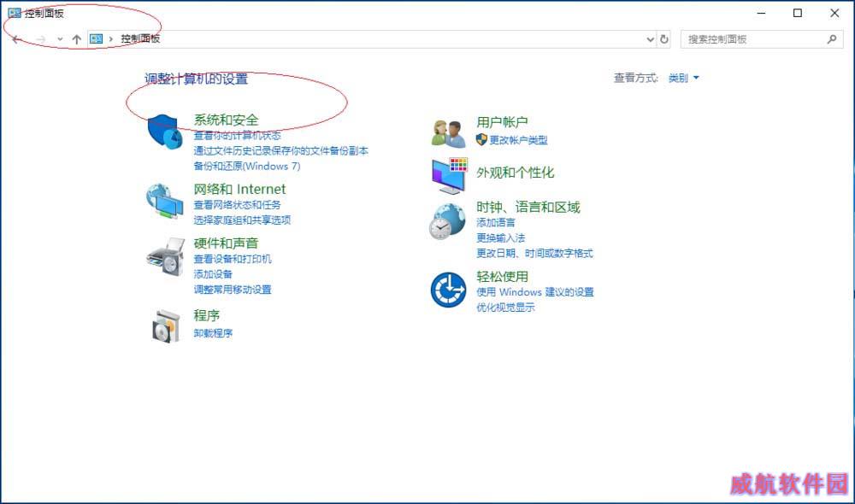Open 时钟、语言和区域 category link
The width and height of the screenshot is (855, 504).
(x=528, y=207)
